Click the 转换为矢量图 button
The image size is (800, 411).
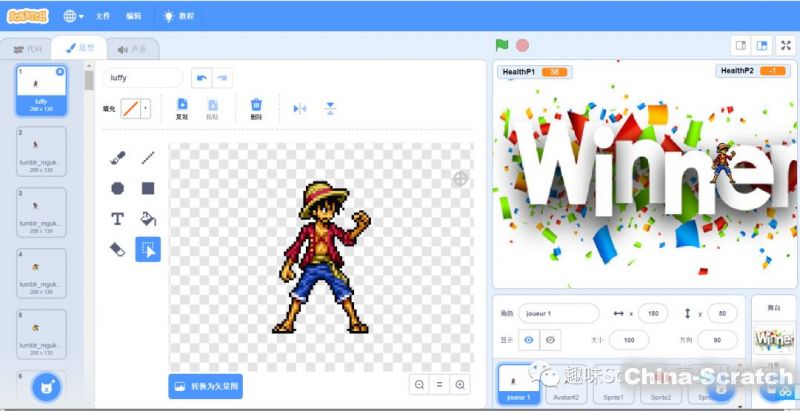[205, 385]
